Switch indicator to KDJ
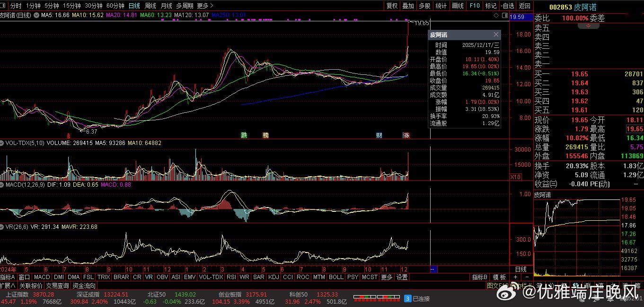This screenshot has height=307, width=644. [273, 277]
